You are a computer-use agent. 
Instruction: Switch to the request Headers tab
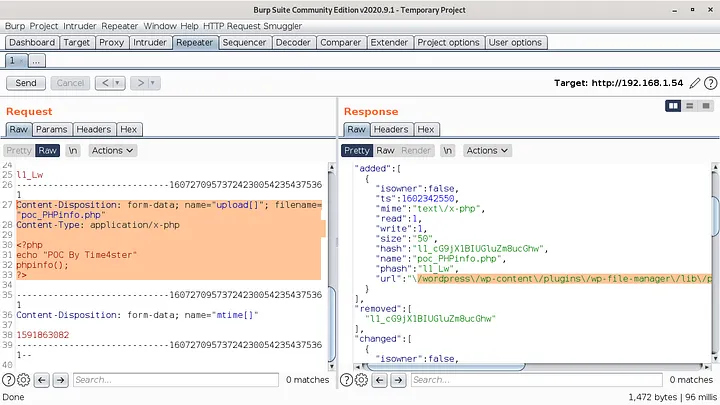(94, 129)
